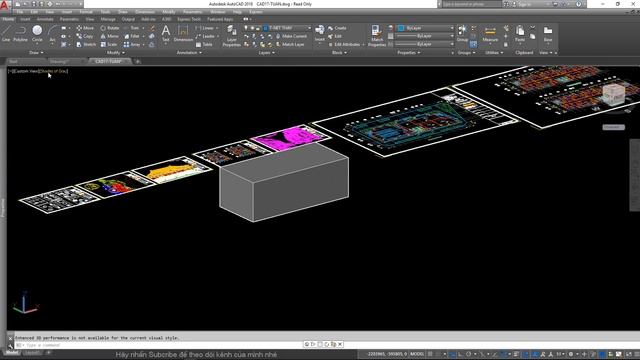Screen dimensions: 640x360
Task: Expand the Utilities panel
Action: click(494, 53)
